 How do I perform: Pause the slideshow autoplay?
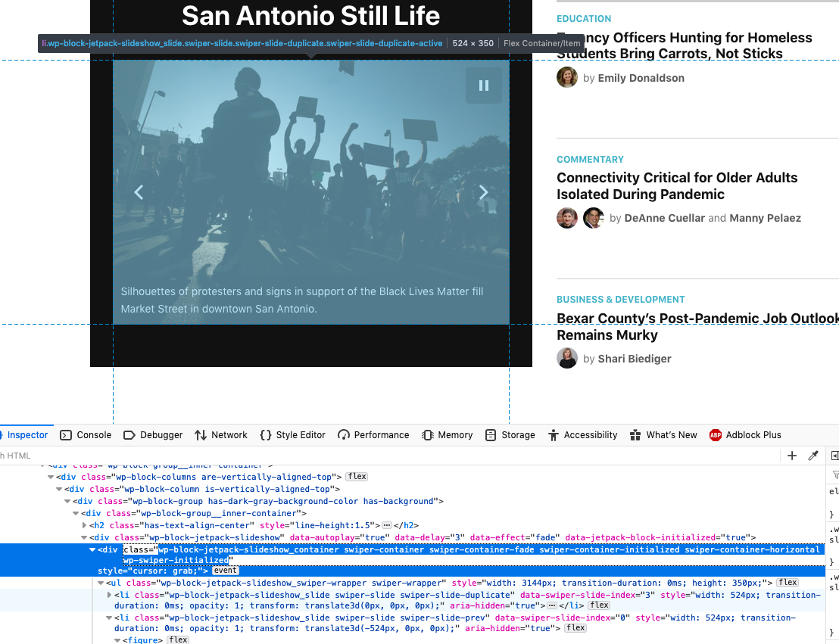pos(484,86)
